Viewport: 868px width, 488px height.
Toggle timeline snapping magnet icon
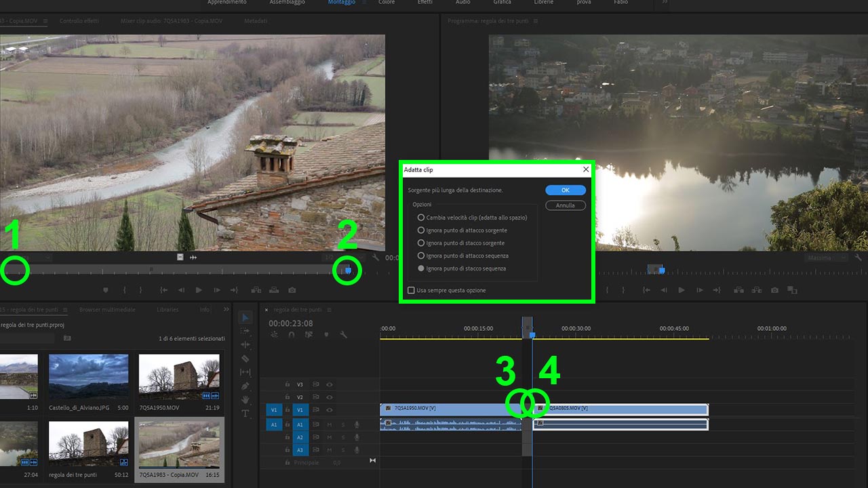click(x=292, y=335)
